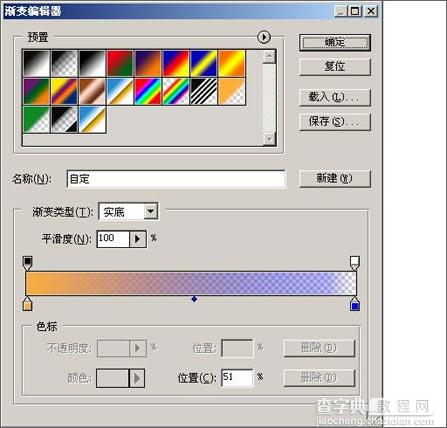
Task: Choose the violet to orange gradient preset
Action: (148, 63)
